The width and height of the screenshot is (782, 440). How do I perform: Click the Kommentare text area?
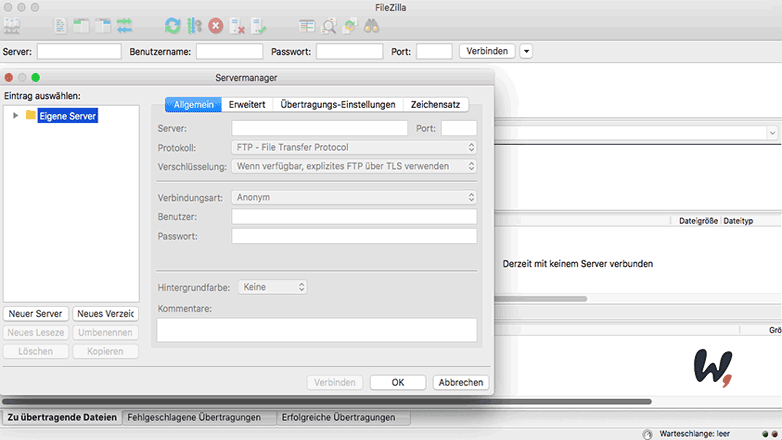pyautogui.click(x=317, y=330)
